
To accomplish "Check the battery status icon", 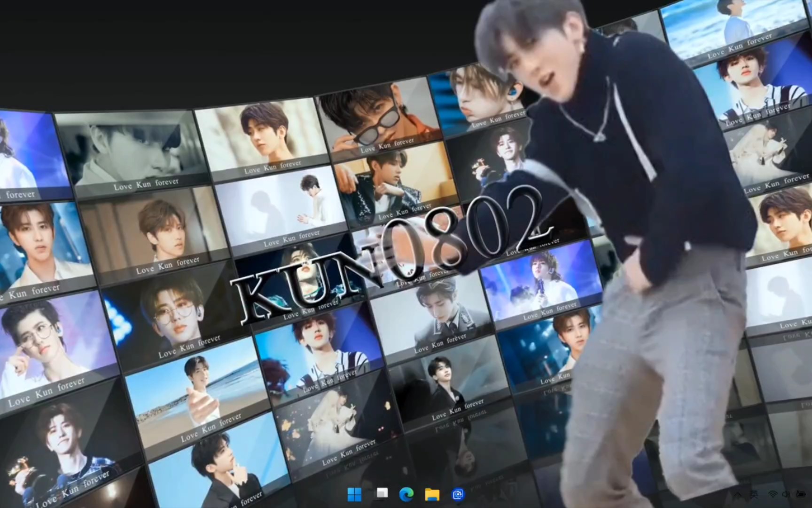I will [801, 494].
